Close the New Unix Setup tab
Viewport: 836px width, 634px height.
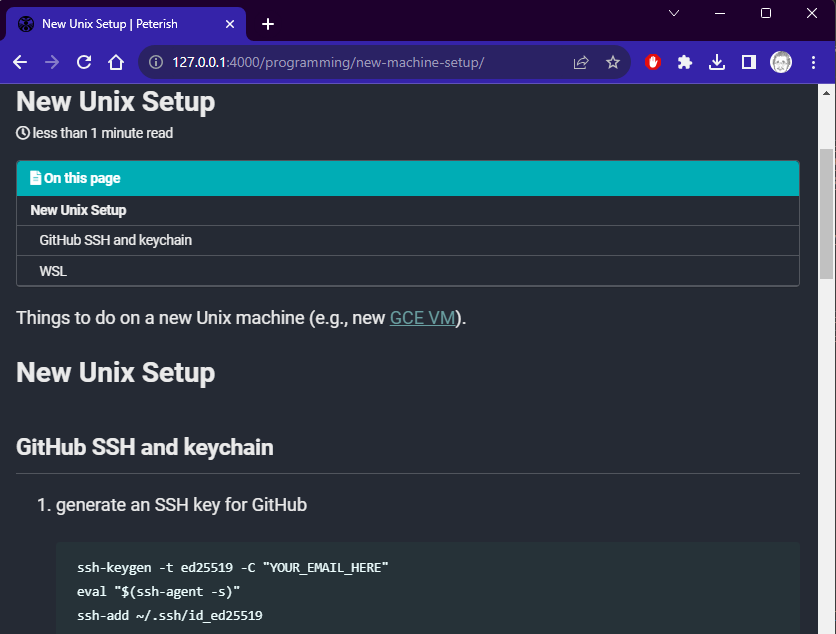coord(230,24)
